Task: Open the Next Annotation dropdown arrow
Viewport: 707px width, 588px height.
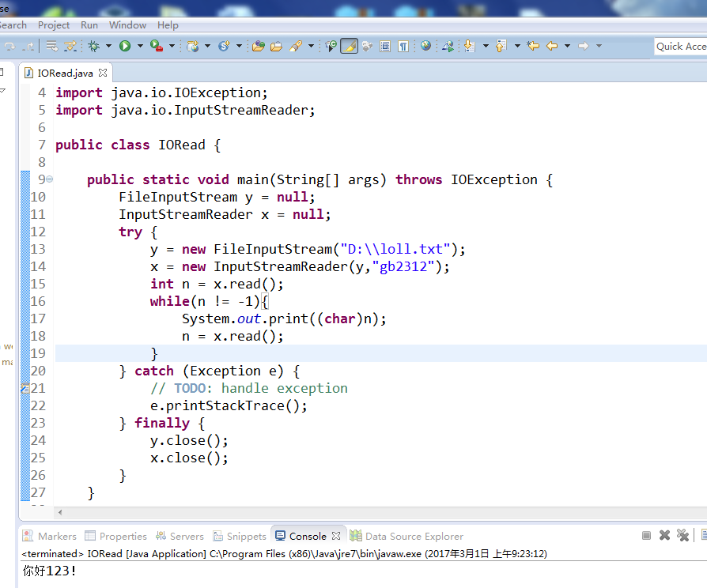Action: 486,46
